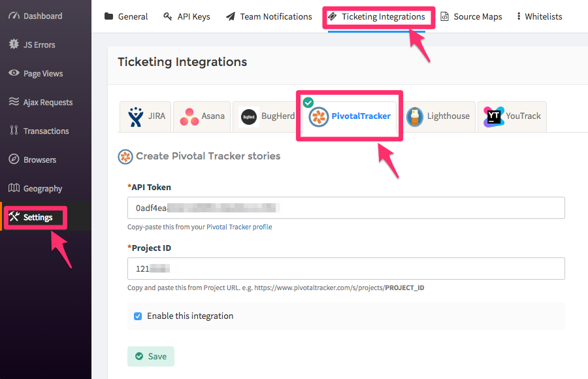Click the API Keys key icon
This screenshot has height=379, width=588.
pyautogui.click(x=168, y=16)
